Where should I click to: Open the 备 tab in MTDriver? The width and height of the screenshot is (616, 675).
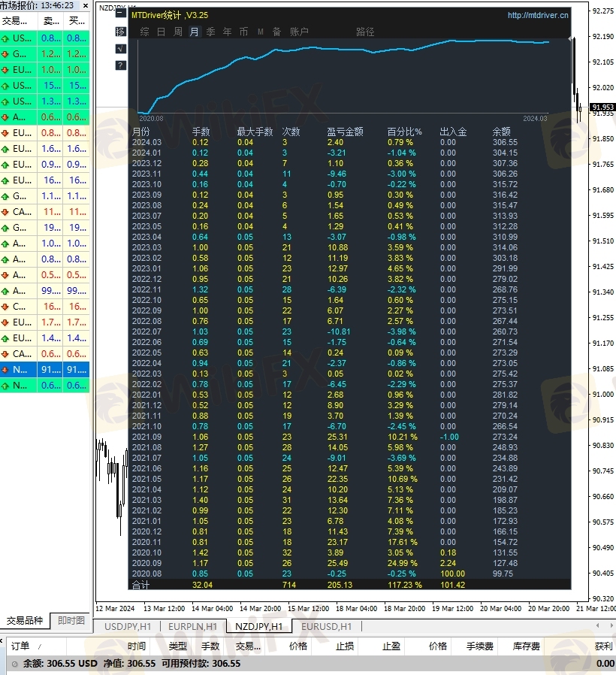(276, 32)
